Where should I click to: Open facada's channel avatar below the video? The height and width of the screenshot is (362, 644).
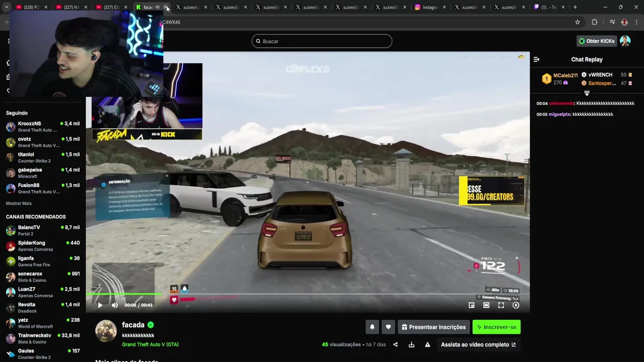point(106,331)
